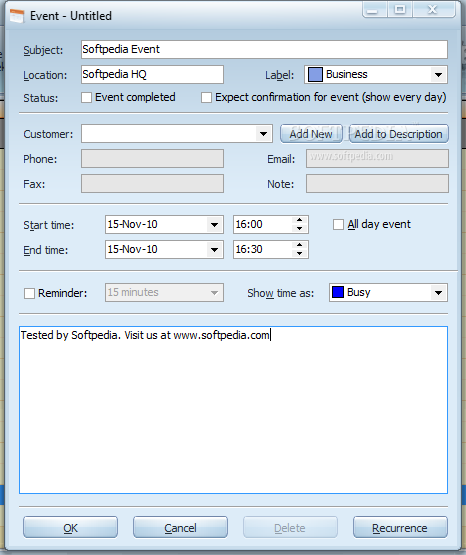Open the Start time date picker
Image resolution: width=466 pixels, height=555 pixels.
pos(214,225)
